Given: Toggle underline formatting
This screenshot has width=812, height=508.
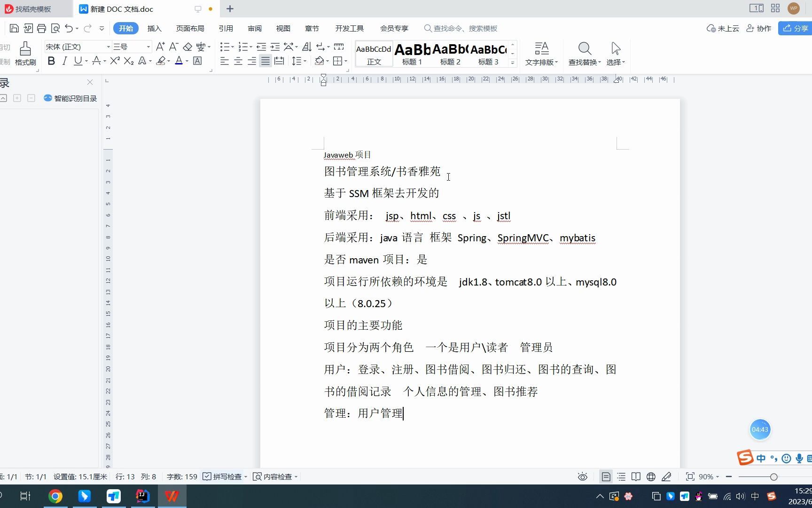Looking at the screenshot, I should click(x=78, y=61).
